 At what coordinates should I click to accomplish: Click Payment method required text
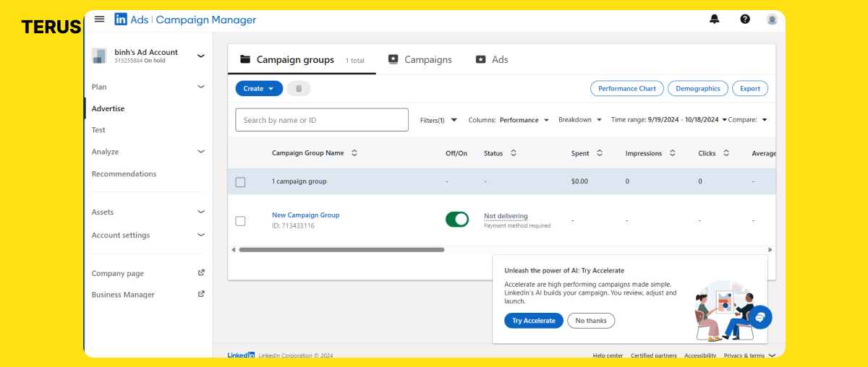coord(517,225)
